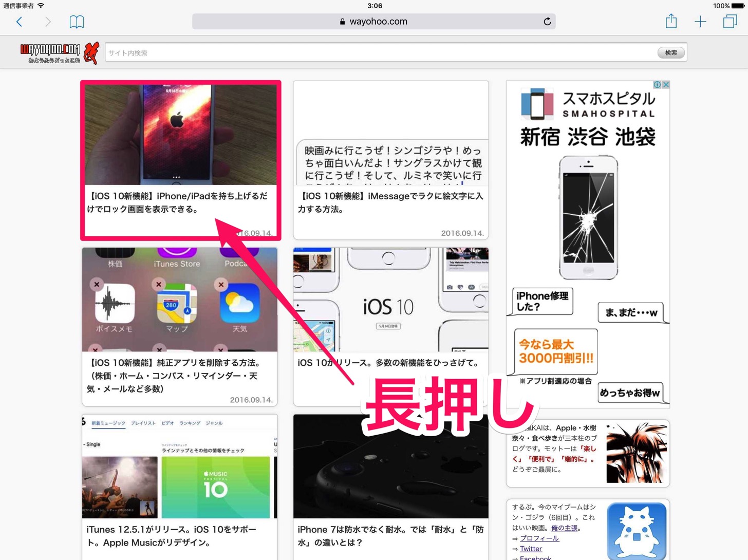748x560 pixels.
Task: Click the 2016.09.14. date on iMessage card
Action: [462, 233]
